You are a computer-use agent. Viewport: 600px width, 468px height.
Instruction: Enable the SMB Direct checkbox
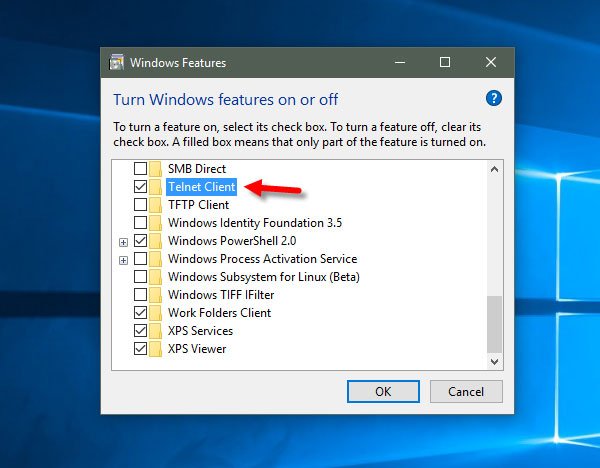140,168
